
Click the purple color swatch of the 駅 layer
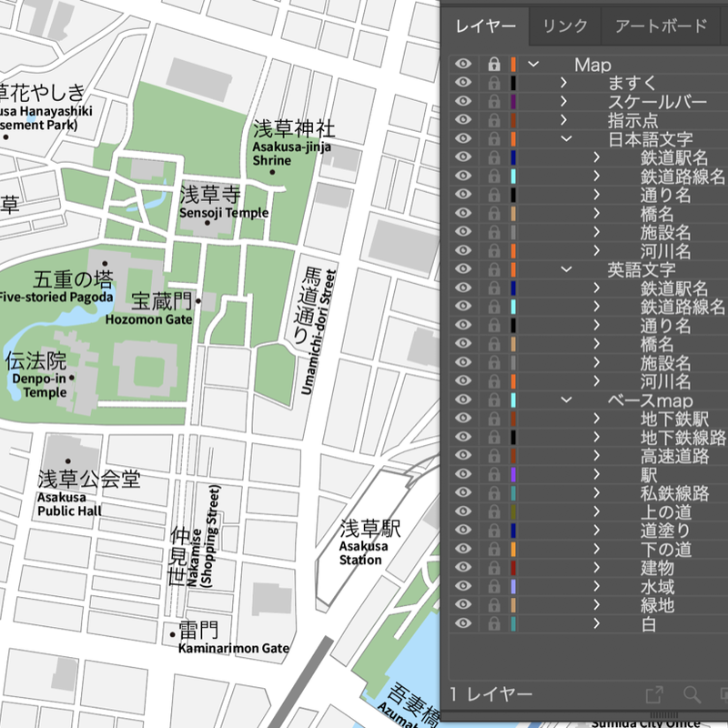point(514,475)
